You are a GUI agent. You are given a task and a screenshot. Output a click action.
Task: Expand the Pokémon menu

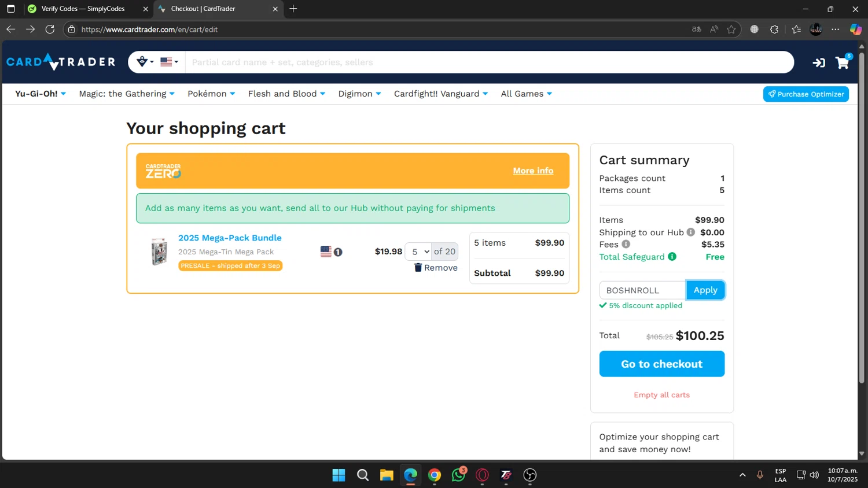[x=211, y=94]
